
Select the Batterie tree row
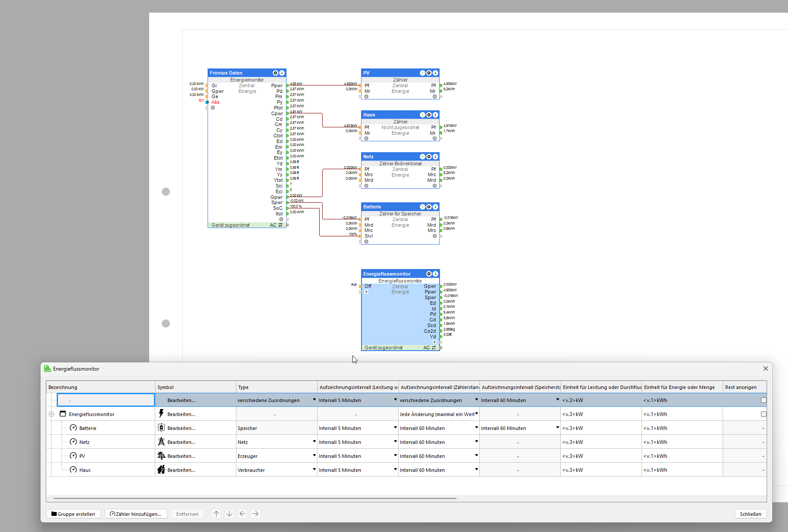coord(88,428)
